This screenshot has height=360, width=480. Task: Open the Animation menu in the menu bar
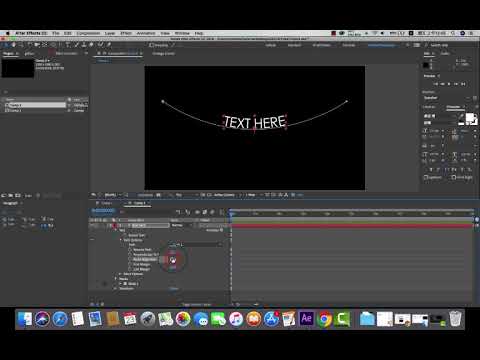pyautogui.click(x=146, y=33)
